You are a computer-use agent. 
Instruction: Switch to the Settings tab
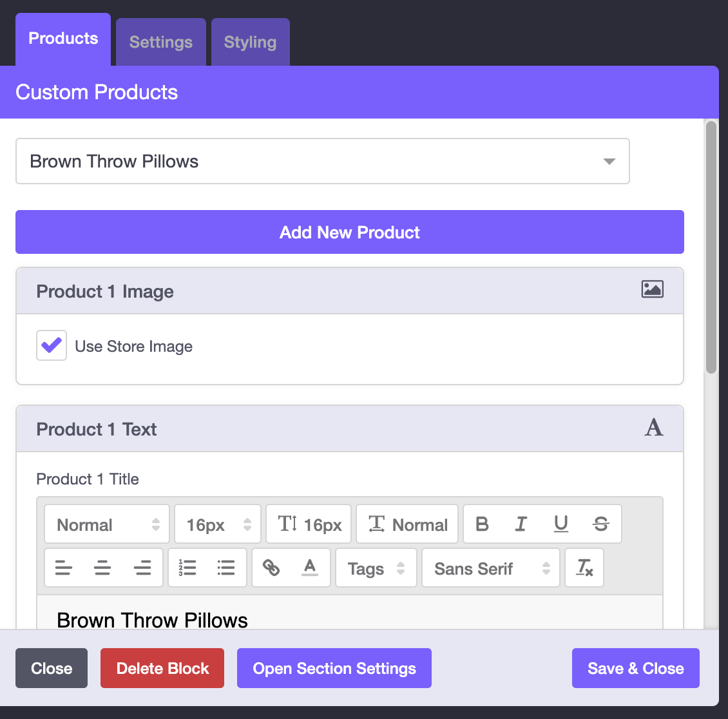pyautogui.click(x=161, y=43)
